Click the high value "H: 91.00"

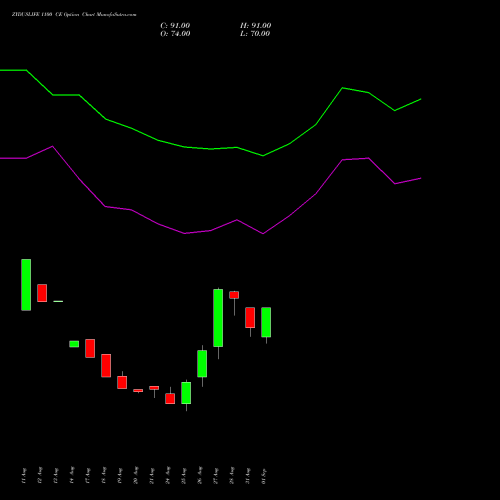click(256, 26)
